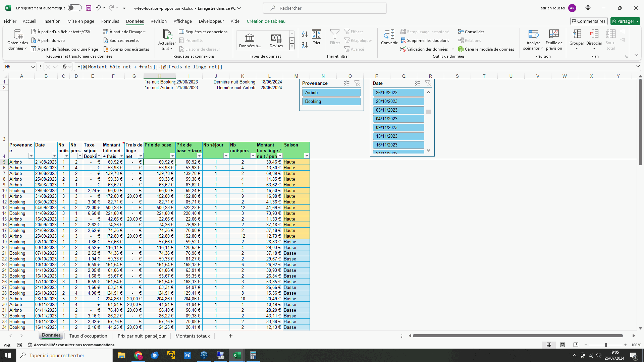Click the Sort A to Z ascending icon

(x=305, y=34)
